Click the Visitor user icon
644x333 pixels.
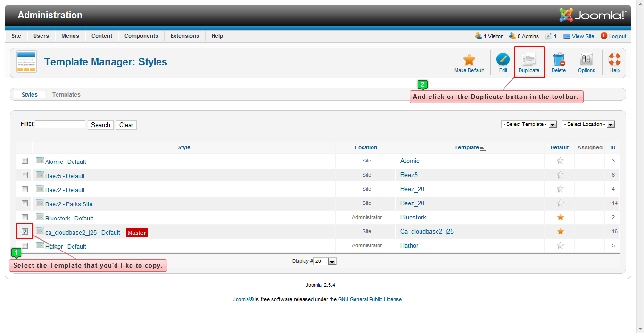point(479,36)
